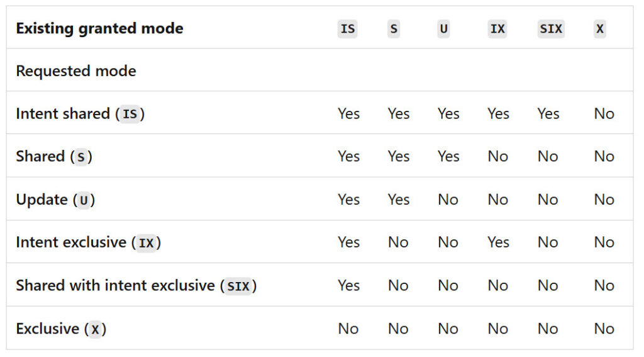Click the X column header badge
Screen dimensions: 644x357
pos(599,29)
